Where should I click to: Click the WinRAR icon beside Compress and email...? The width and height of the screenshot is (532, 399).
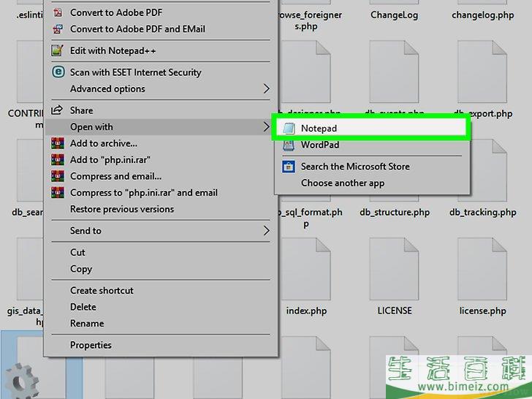tap(58, 176)
